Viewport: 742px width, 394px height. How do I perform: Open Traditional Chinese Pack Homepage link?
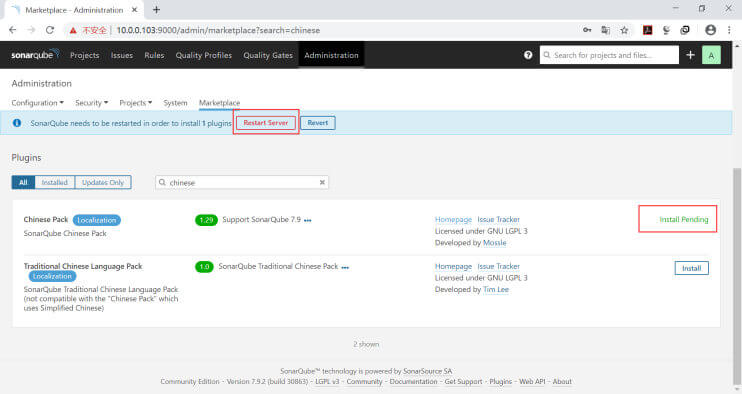click(x=453, y=266)
